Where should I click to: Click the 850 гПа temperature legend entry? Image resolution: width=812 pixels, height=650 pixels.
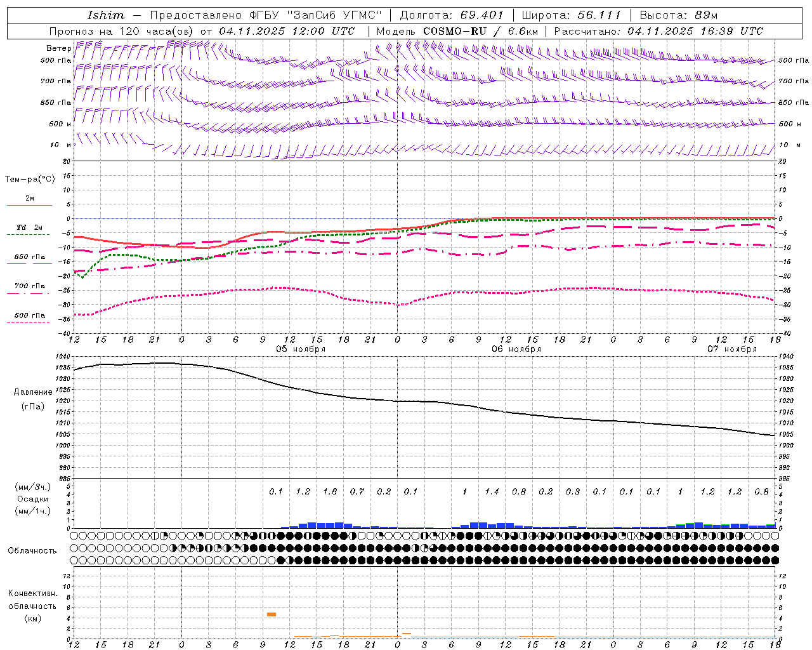[29, 257]
